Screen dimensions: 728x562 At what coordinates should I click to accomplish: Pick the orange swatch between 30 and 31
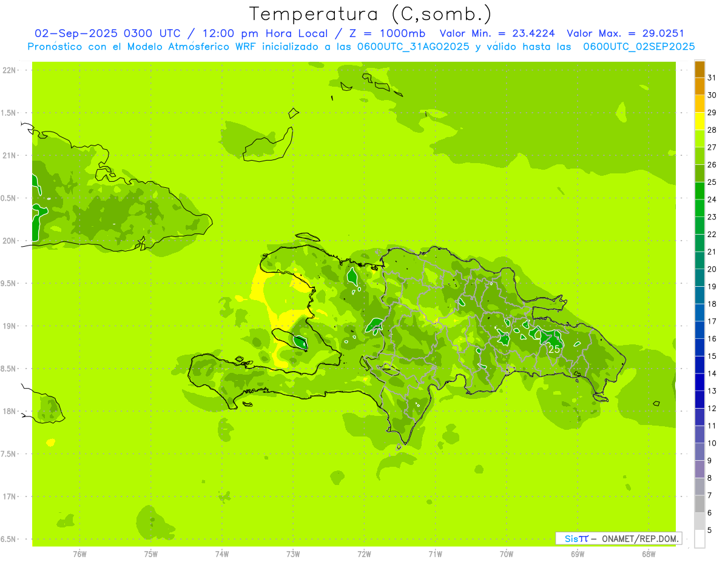[699, 86]
